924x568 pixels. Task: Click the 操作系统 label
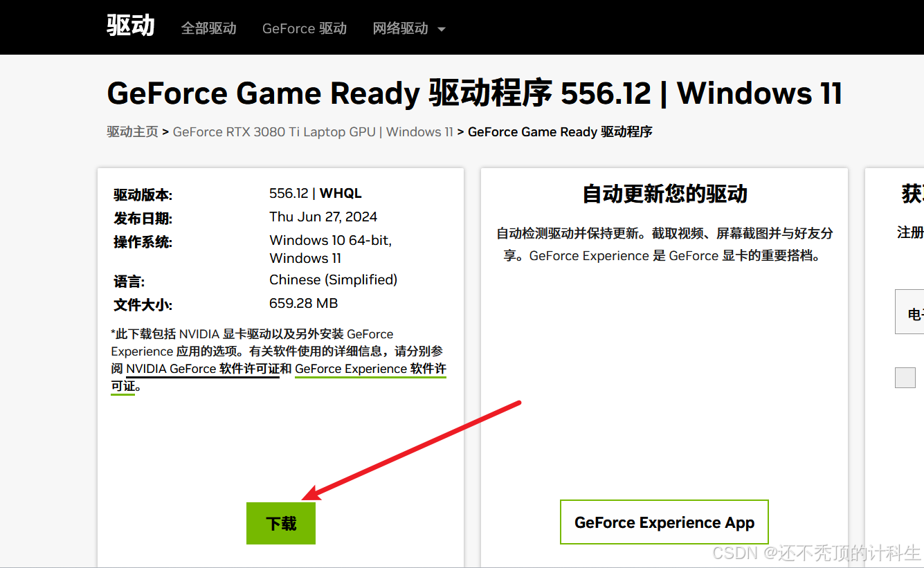pyautogui.click(x=143, y=242)
